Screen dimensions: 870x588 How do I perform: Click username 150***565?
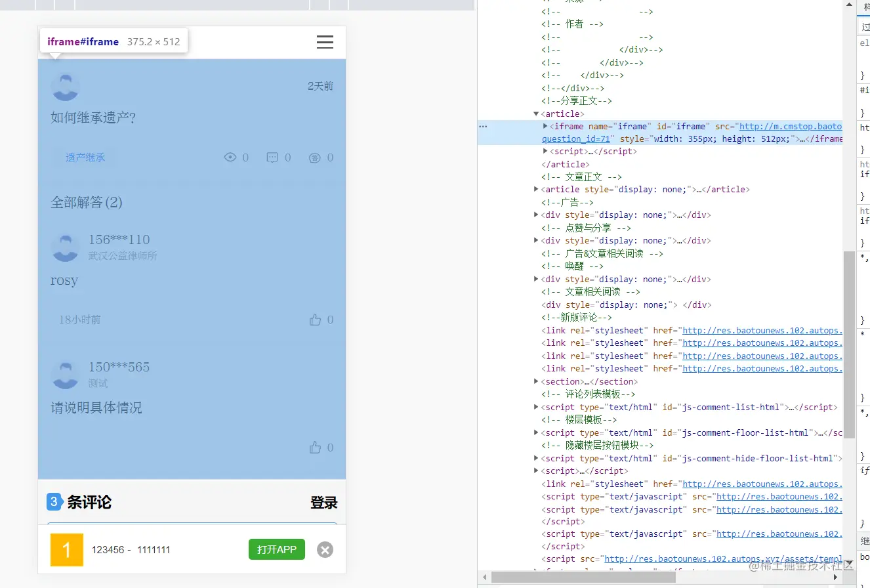pyautogui.click(x=119, y=367)
